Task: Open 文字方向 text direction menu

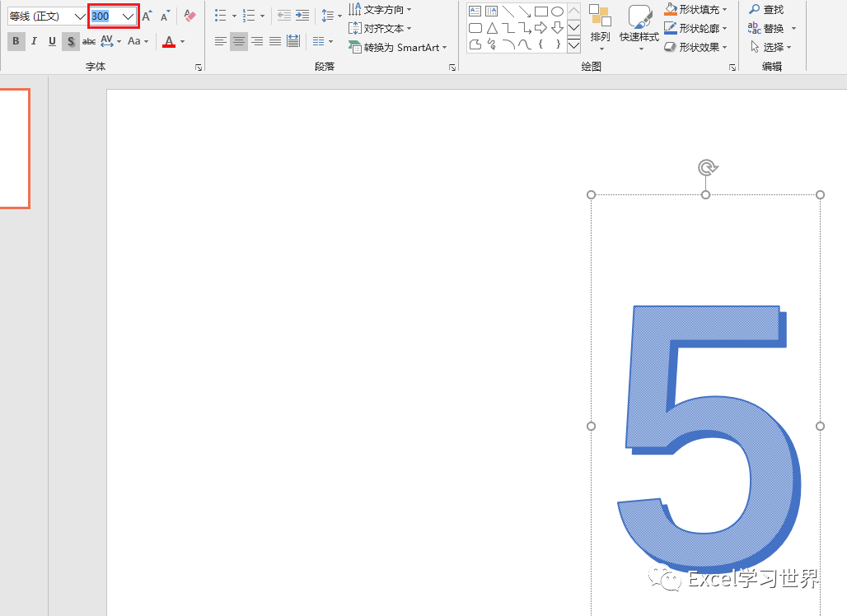Action: [x=381, y=10]
